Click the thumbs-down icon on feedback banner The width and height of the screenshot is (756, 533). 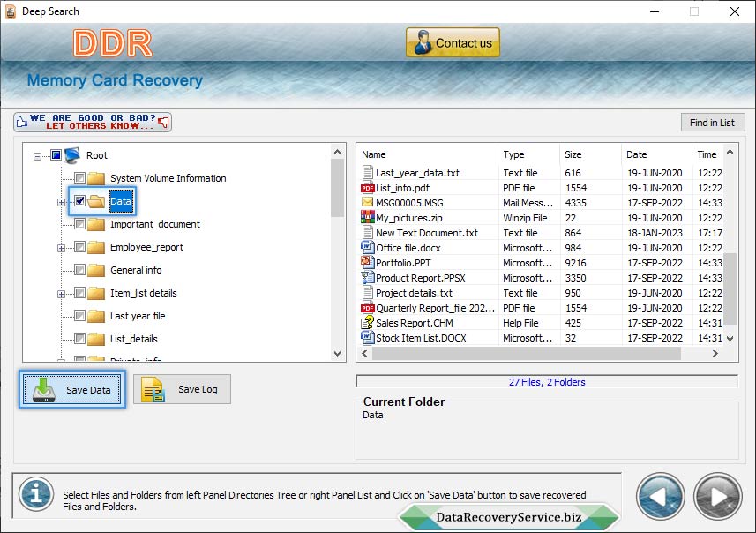click(164, 122)
